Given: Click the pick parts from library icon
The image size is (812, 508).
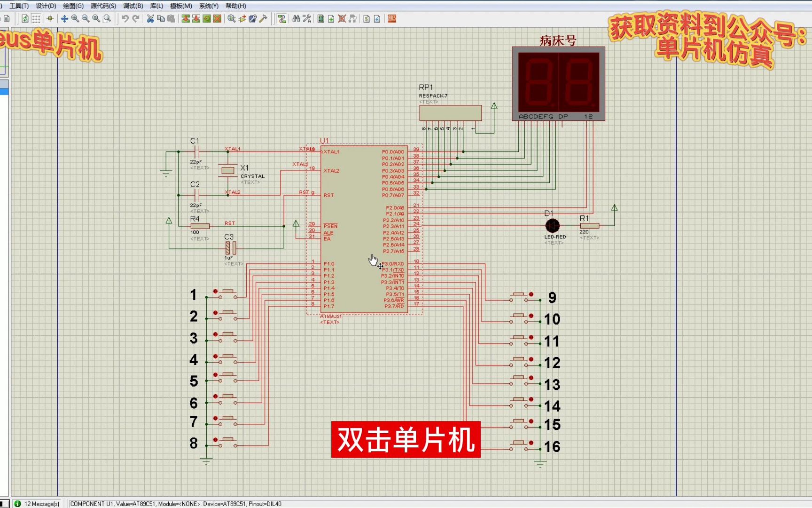Looking at the screenshot, I should point(232,18).
